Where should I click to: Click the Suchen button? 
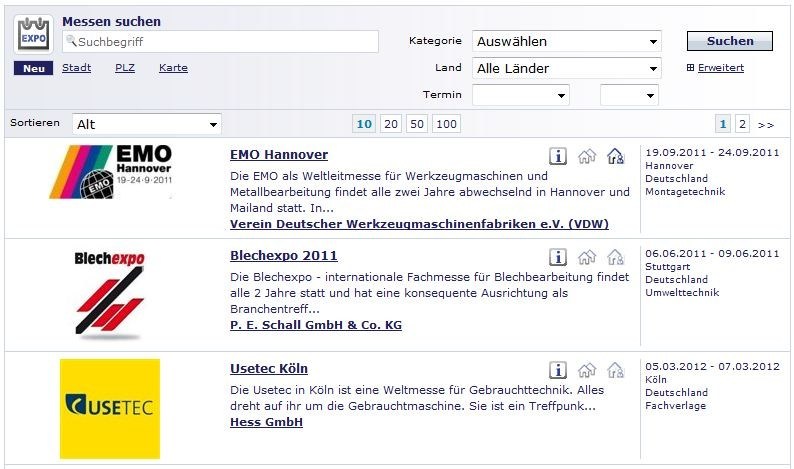pyautogui.click(x=730, y=41)
